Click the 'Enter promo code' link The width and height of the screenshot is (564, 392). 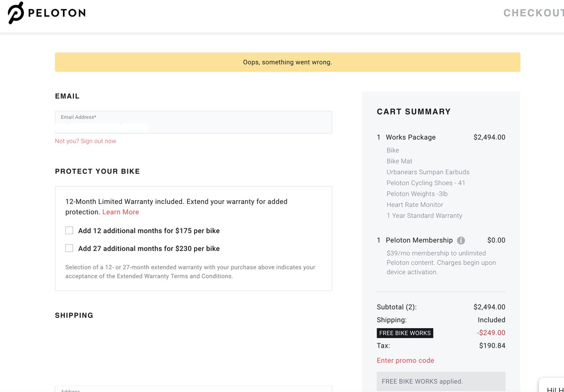click(x=406, y=361)
